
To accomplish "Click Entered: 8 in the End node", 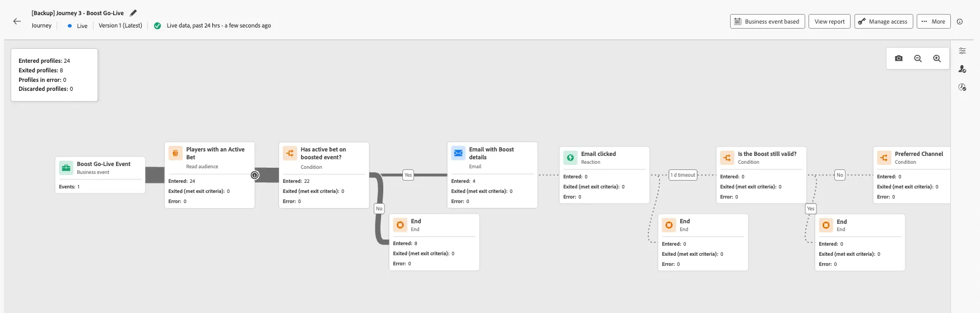I will click(405, 243).
